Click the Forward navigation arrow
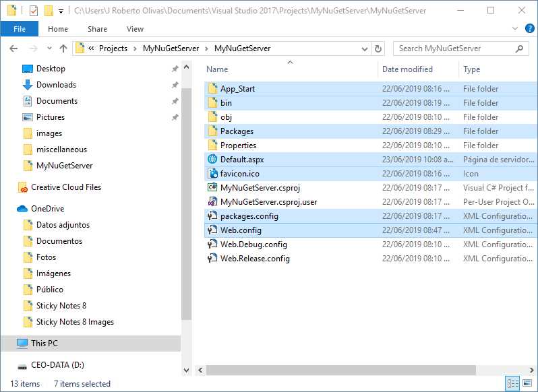 pyautogui.click(x=33, y=48)
